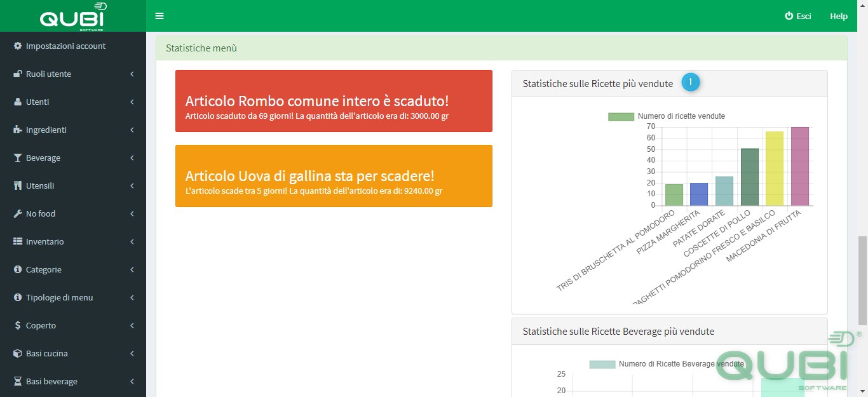This screenshot has height=397, width=868.
Task: Click the PIZZA MARGHERITA axis label
Action: [x=668, y=234]
